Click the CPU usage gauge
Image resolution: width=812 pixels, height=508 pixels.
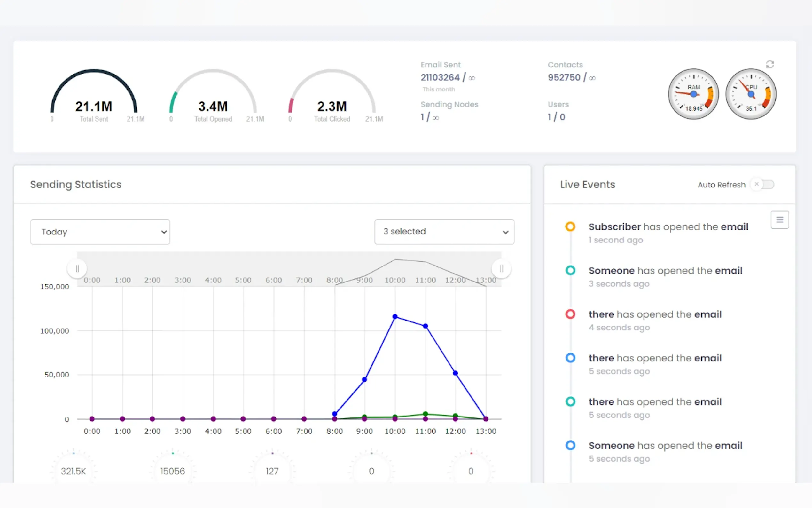751,94
